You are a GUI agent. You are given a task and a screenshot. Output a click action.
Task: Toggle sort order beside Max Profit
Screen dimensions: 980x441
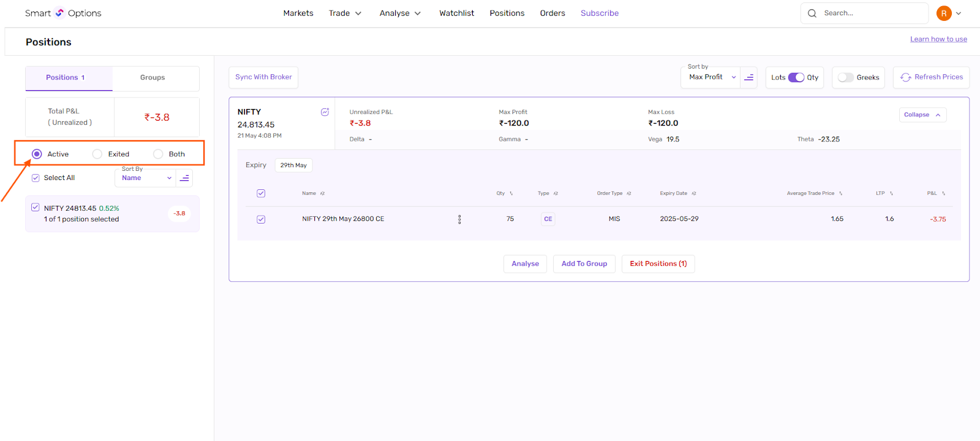pyautogui.click(x=748, y=77)
